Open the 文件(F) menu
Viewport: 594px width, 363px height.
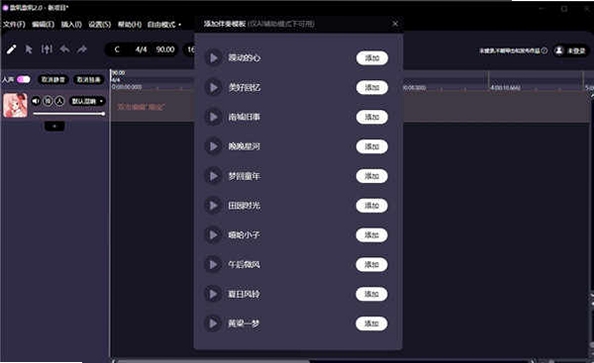(x=14, y=25)
